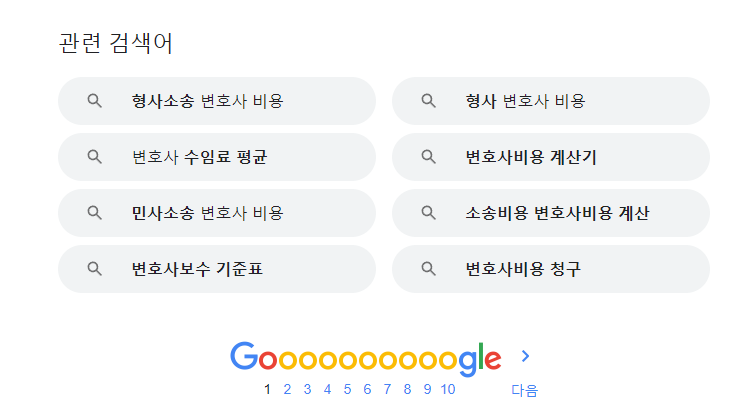Open results page 7

click(387, 390)
